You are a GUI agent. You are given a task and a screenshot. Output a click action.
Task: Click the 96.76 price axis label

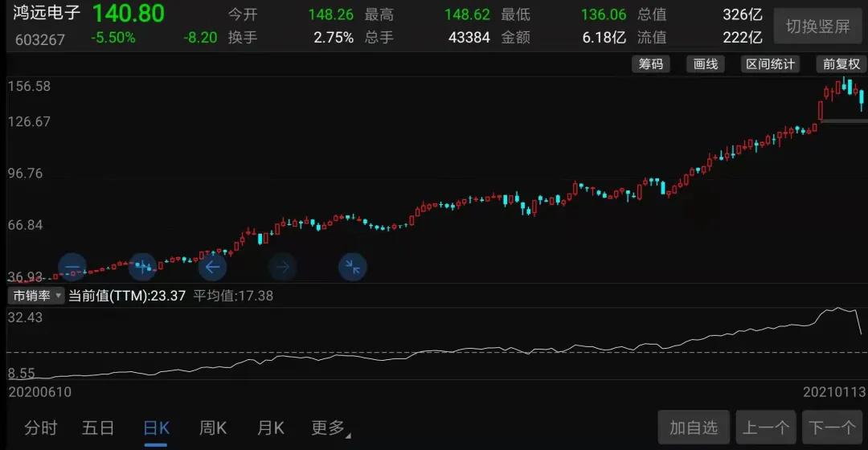click(x=25, y=174)
